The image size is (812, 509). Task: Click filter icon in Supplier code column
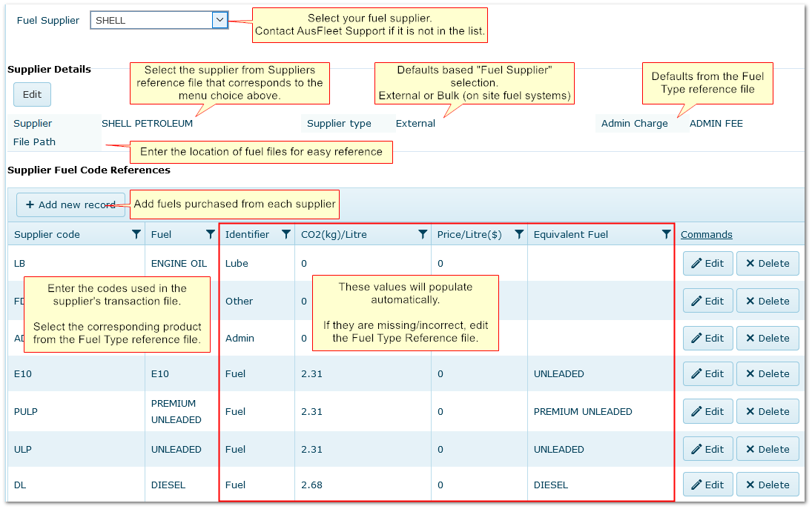click(x=136, y=234)
